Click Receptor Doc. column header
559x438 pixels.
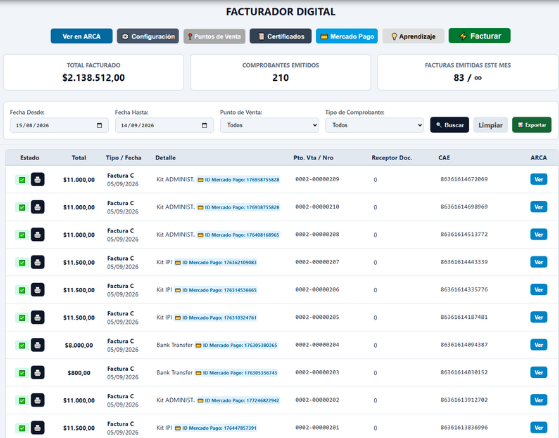click(392, 158)
